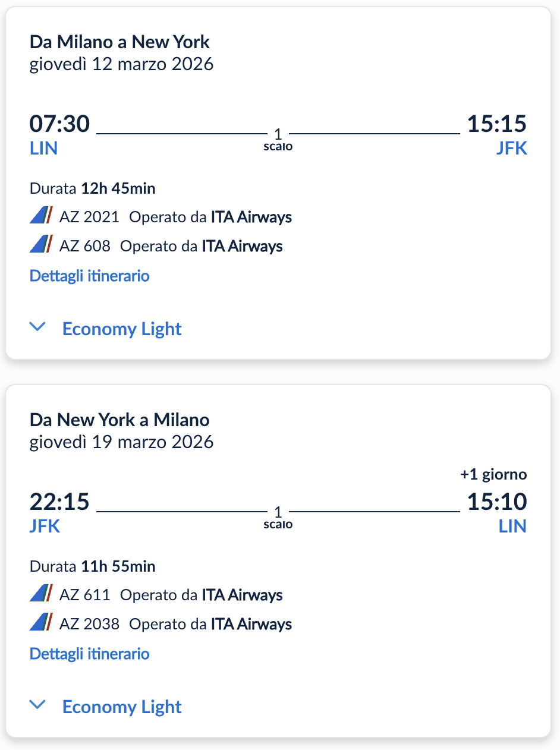560x750 pixels.
Task: Open Economy Light details for the return flight
Action: (122, 707)
